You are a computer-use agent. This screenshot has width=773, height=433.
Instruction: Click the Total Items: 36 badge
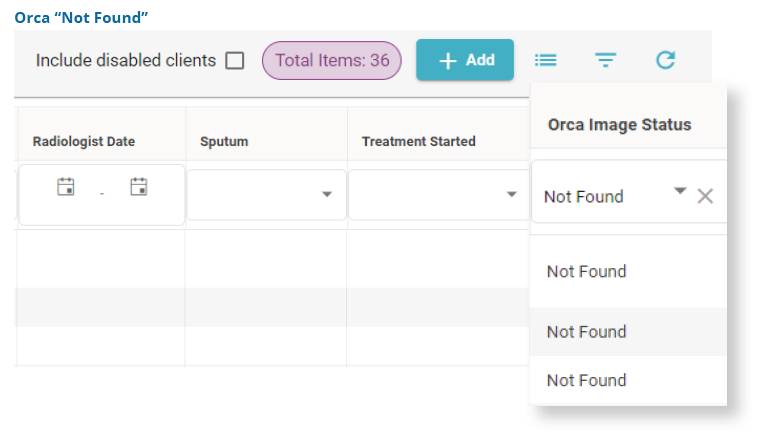[x=332, y=60]
